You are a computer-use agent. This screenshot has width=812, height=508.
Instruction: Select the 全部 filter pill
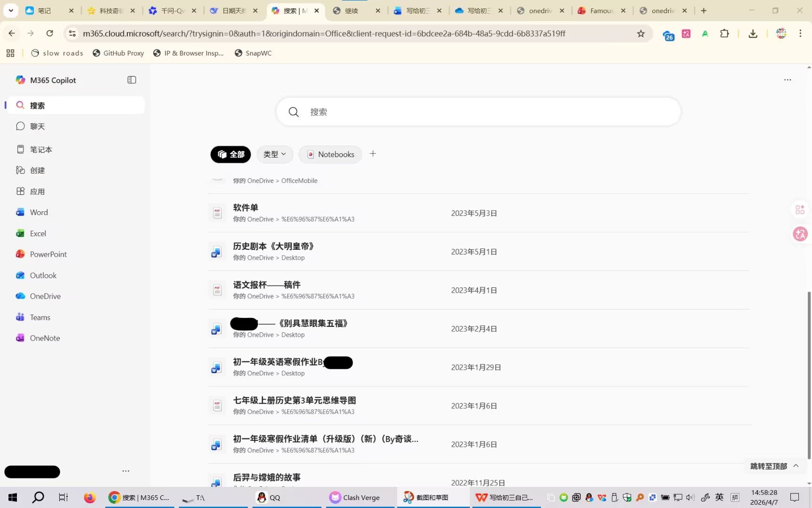tap(231, 154)
